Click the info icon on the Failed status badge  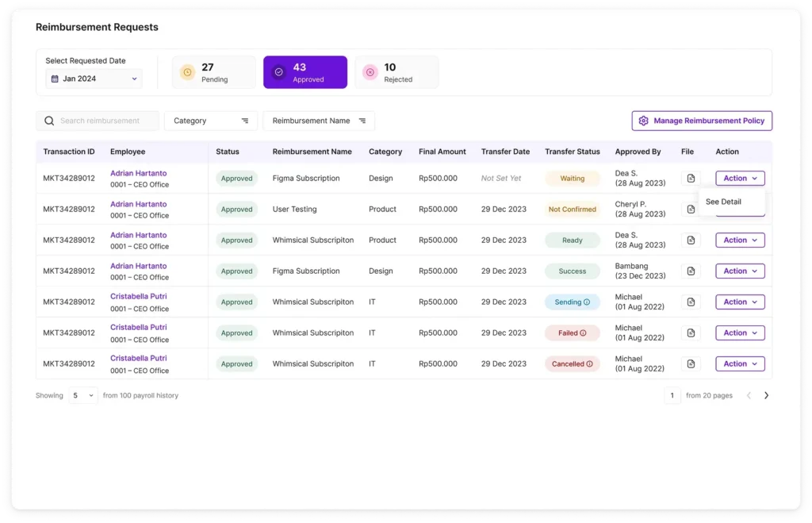(x=583, y=333)
